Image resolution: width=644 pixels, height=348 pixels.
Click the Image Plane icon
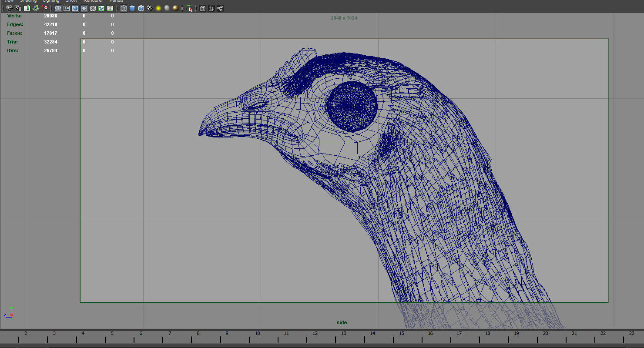[x=36, y=8]
